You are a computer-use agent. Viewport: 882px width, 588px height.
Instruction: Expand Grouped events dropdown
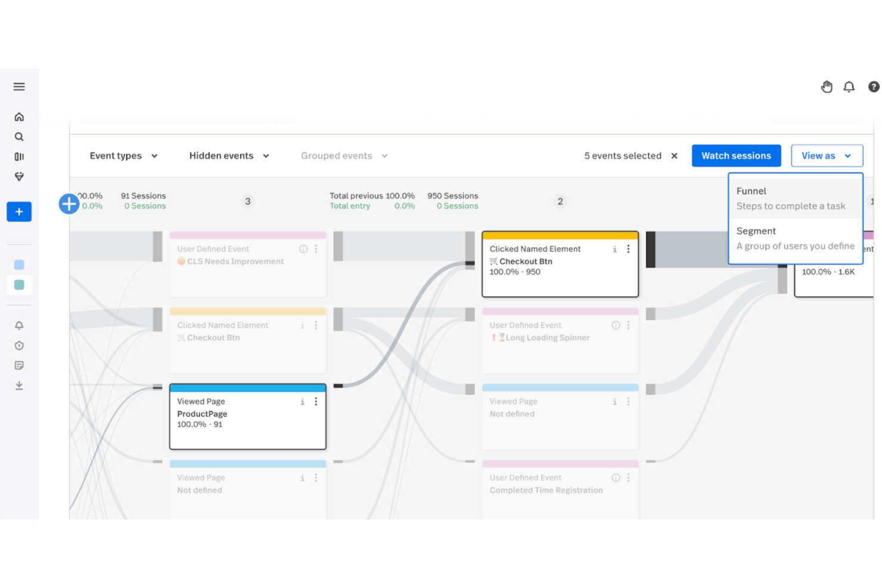(x=344, y=156)
